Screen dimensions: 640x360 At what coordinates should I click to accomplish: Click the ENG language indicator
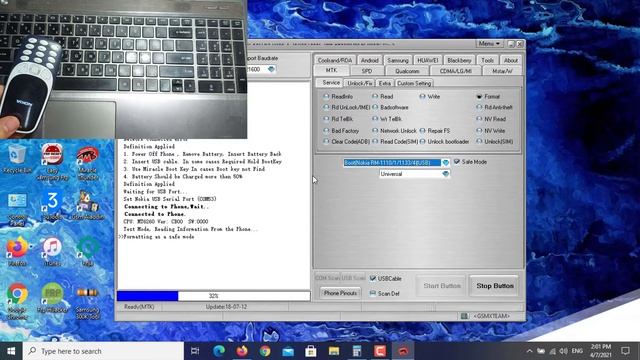pos(577,351)
